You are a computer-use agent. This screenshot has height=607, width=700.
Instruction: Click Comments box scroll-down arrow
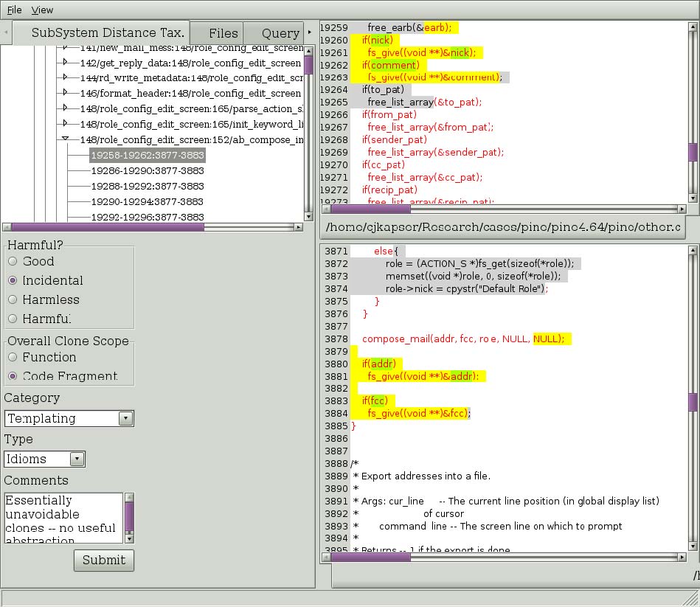[x=130, y=538]
